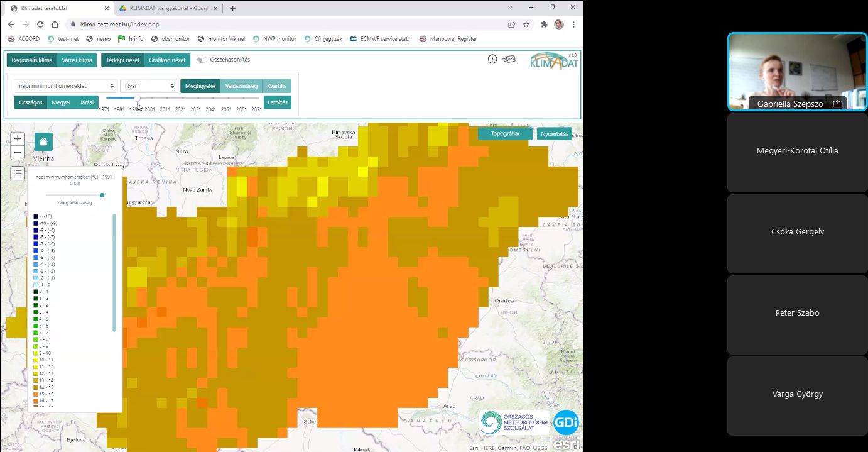Switch to KLIMADAT_ws_gyakorlat Google tab

point(168,8)
